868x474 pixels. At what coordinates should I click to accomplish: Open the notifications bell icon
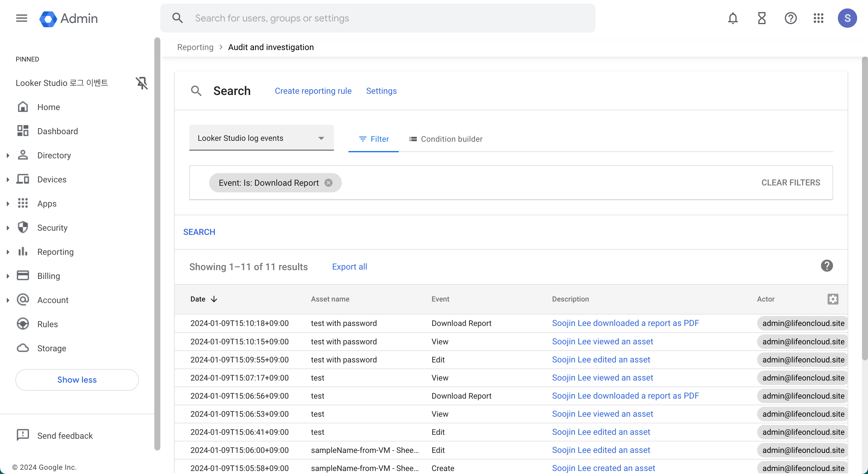733,18
